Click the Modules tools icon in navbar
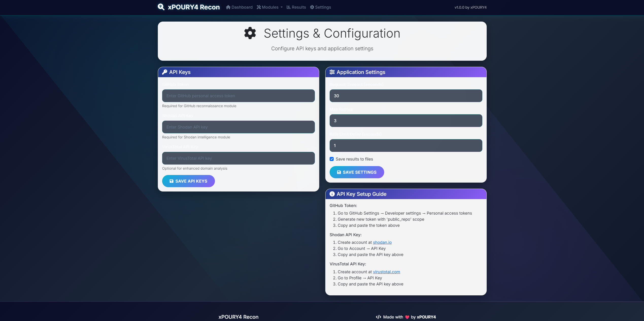Image resolution: width=644 pixels, height=321 pixels. tap(259, 7)
